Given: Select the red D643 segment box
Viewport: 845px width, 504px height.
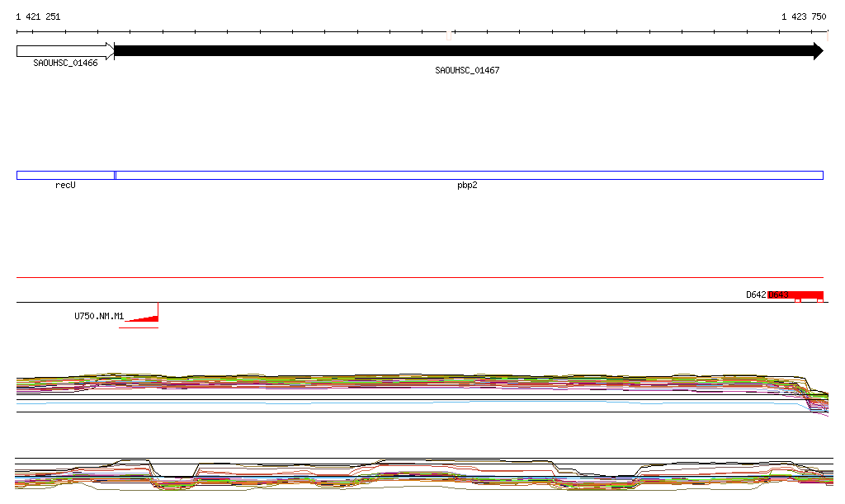Looking at the screenshot, I should point(795,294).
